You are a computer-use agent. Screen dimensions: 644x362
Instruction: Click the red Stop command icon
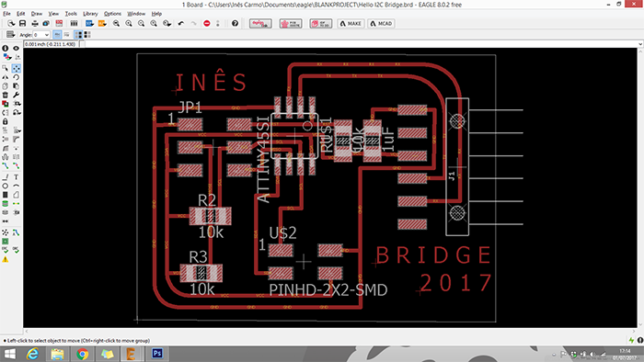click(x=207, y=23)
